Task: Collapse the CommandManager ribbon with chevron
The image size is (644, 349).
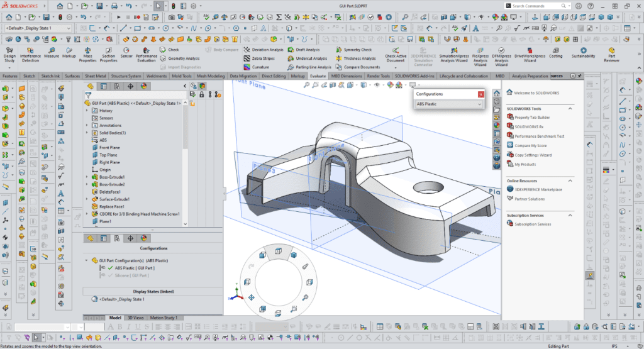Action: pos(640,67)
